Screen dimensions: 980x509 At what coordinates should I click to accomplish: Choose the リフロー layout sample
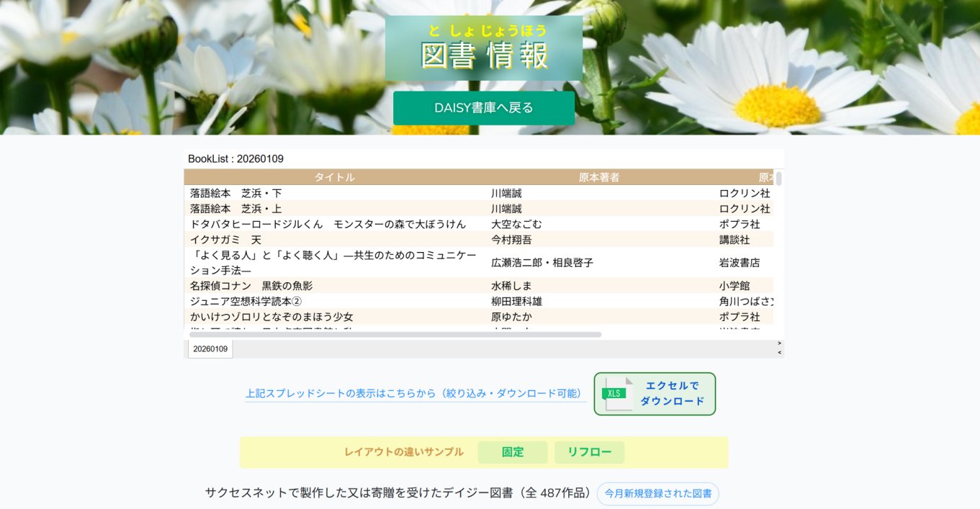[589, 452]
